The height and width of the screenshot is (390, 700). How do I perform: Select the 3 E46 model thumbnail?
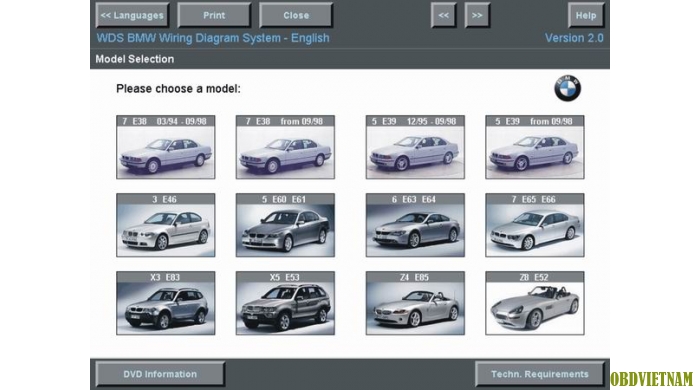click(166, 225)
